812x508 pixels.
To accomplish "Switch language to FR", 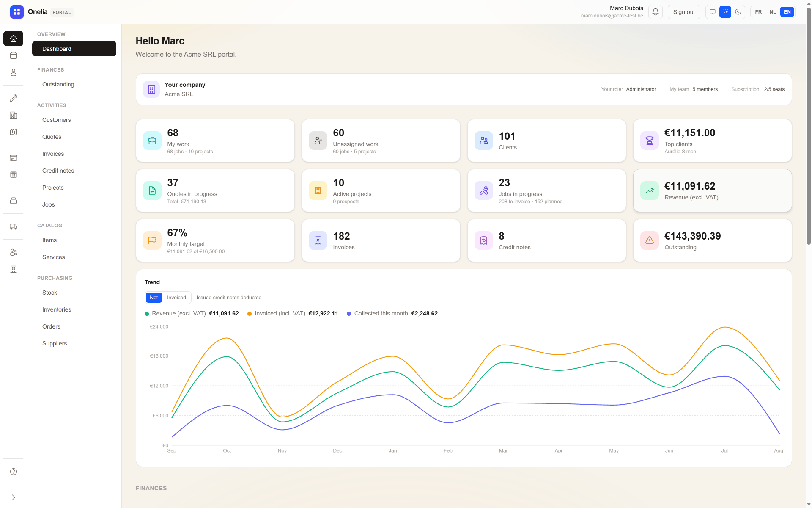I will pyautogui.click(x=758, y=12).
